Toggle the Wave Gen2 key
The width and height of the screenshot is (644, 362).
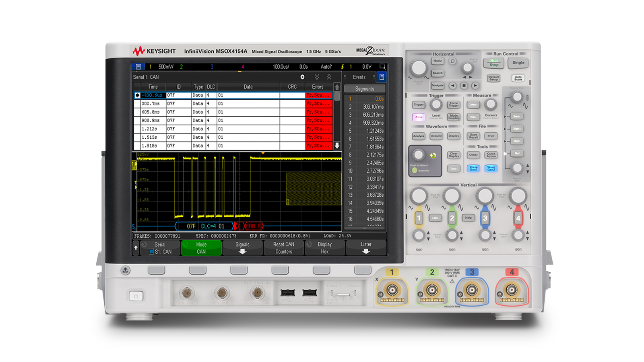[x=491, y=168]
